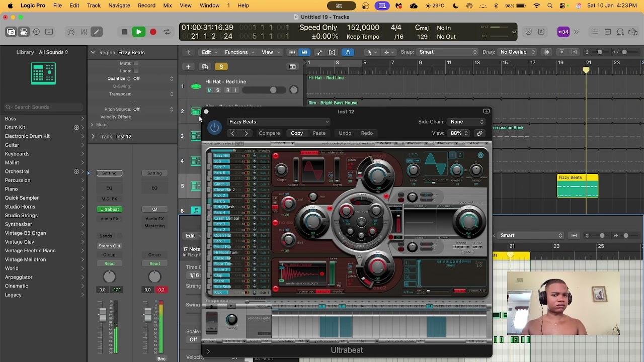Viewport: 644px width, 362px height.
Task: Open the Navigate menu in menu bar
Action: point(119,6)
